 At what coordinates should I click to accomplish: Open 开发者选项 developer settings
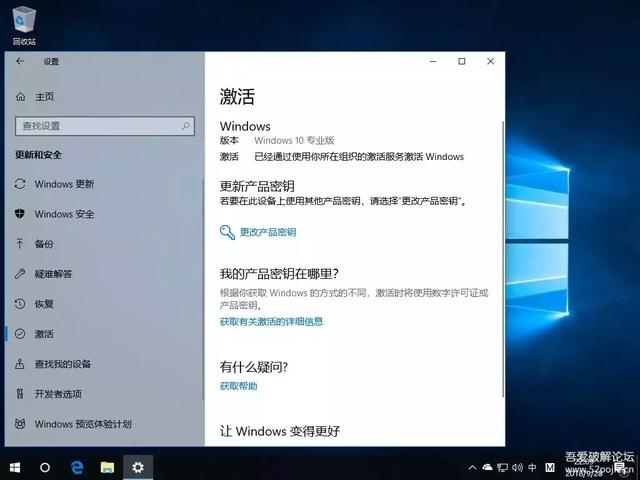[58, 394]
